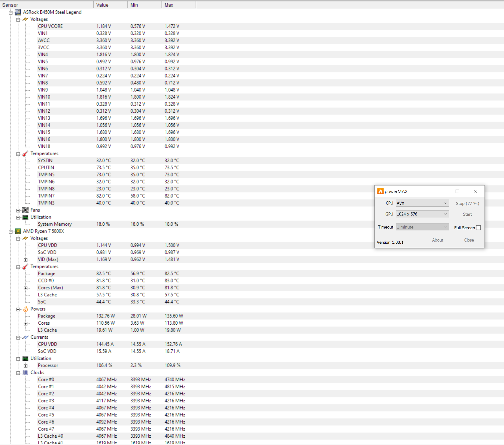Screen dimensions: 504x445
Task: Enable the Full Screen checkbox in powerMAX
Action: (478, 228)
